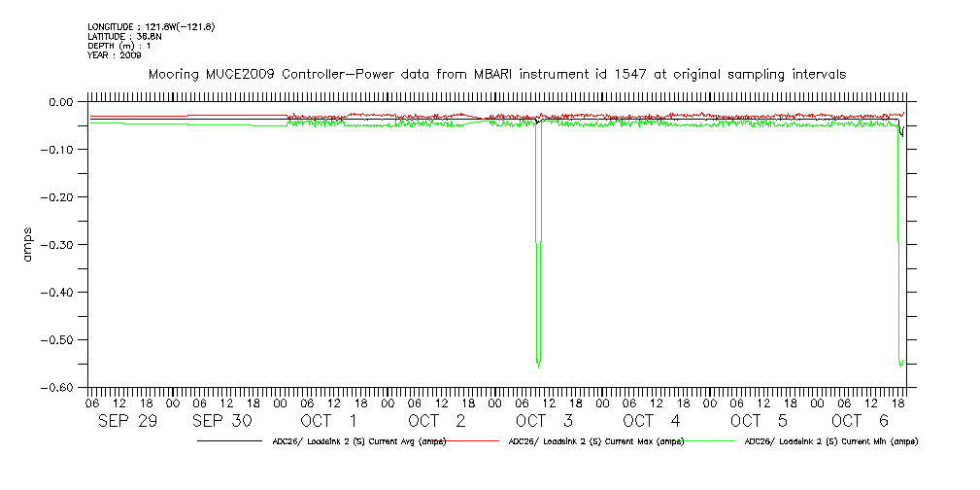This screenshot has height=490, width=980.
Task: Click the line sample beside Current Avg legend
Action: [227, 441]
